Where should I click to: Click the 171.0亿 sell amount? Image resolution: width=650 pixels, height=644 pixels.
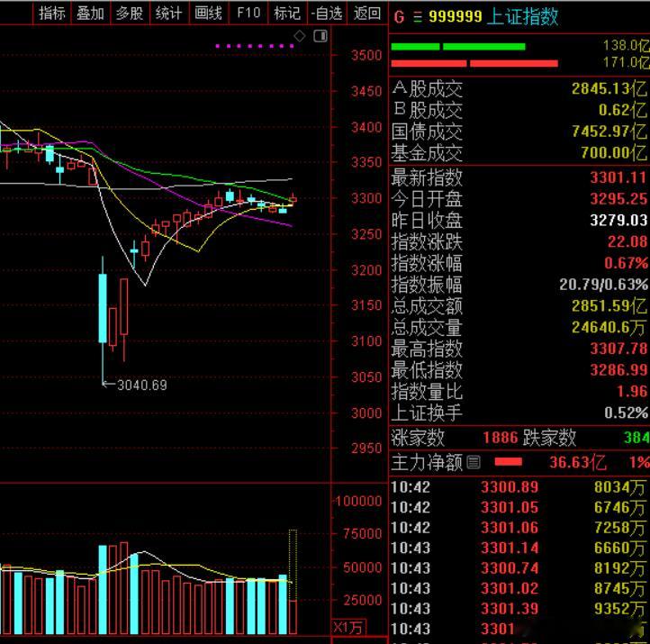(626, 63)
